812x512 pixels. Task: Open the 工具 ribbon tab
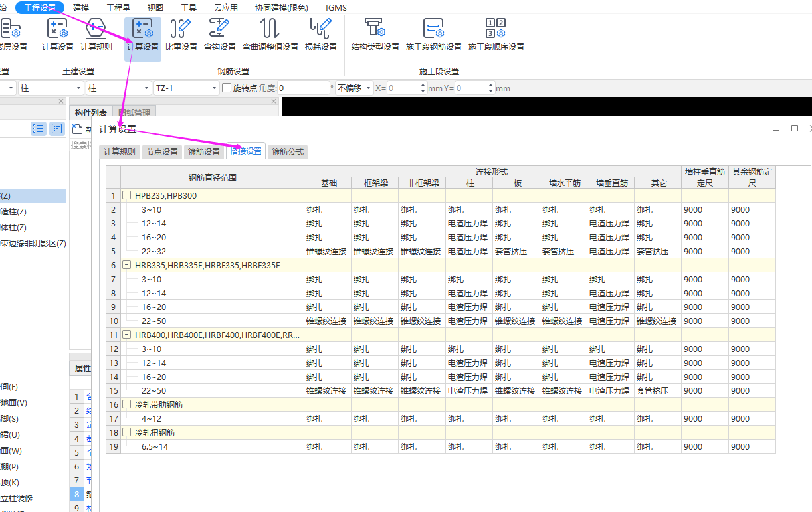click(x=189, y=7)
